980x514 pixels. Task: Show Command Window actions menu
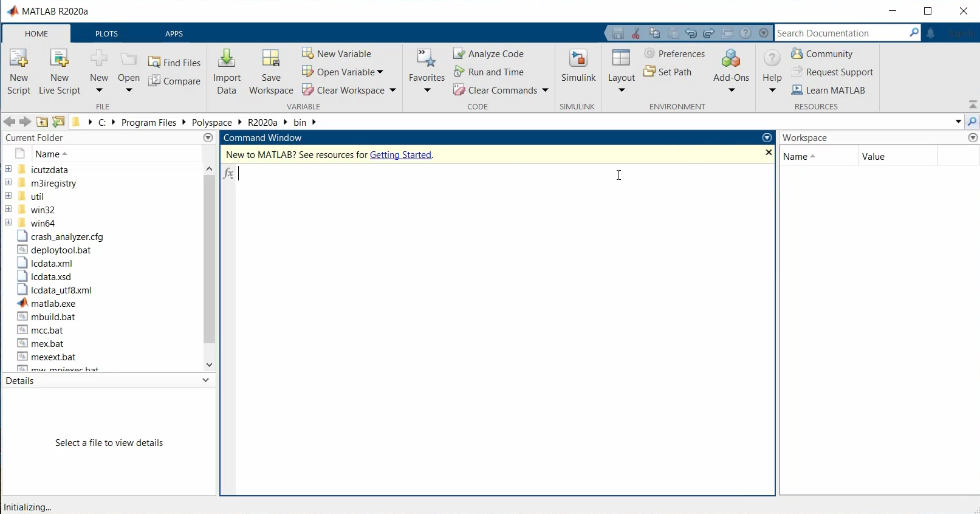[767, 138]
